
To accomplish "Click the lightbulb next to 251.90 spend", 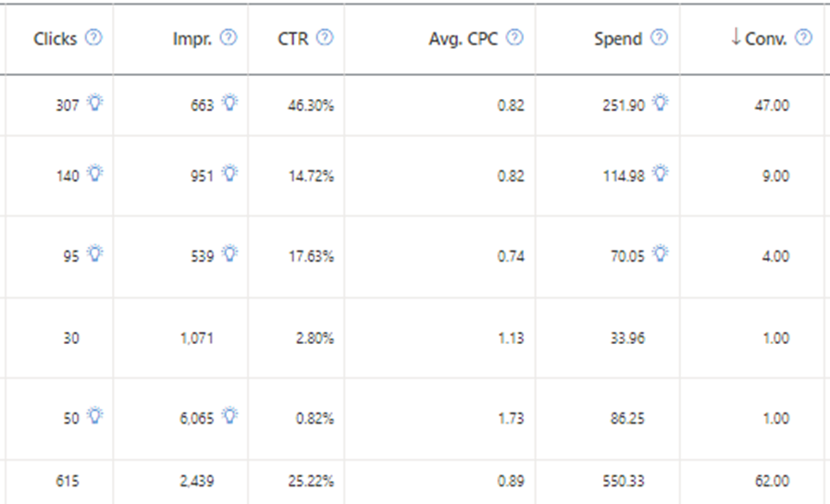I will [660, 104].
